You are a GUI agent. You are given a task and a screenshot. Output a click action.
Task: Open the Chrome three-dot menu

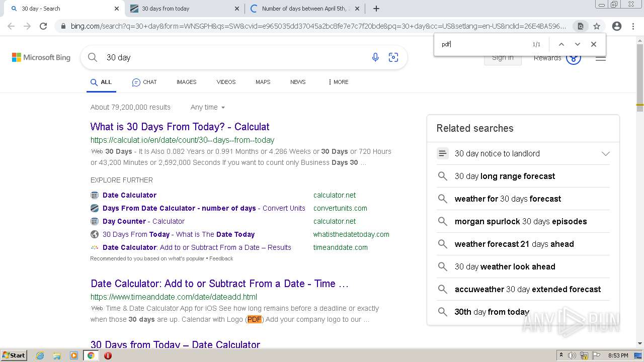(x=633, y=26)
